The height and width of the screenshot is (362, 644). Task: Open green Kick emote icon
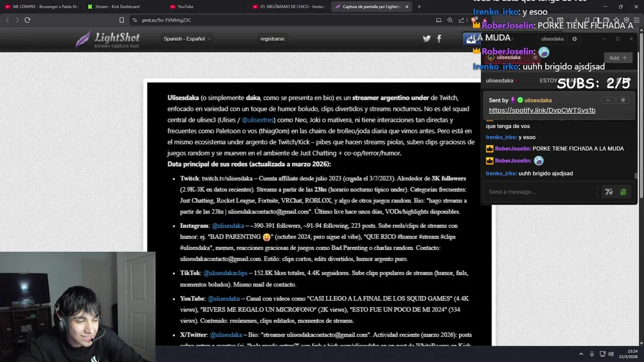pos(623,192)
